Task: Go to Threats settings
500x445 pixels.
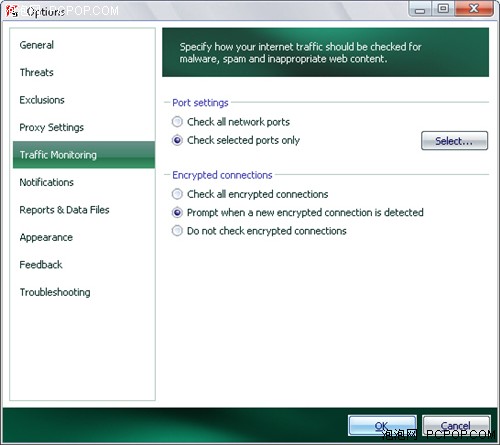Action: click(x=37, y=72)
